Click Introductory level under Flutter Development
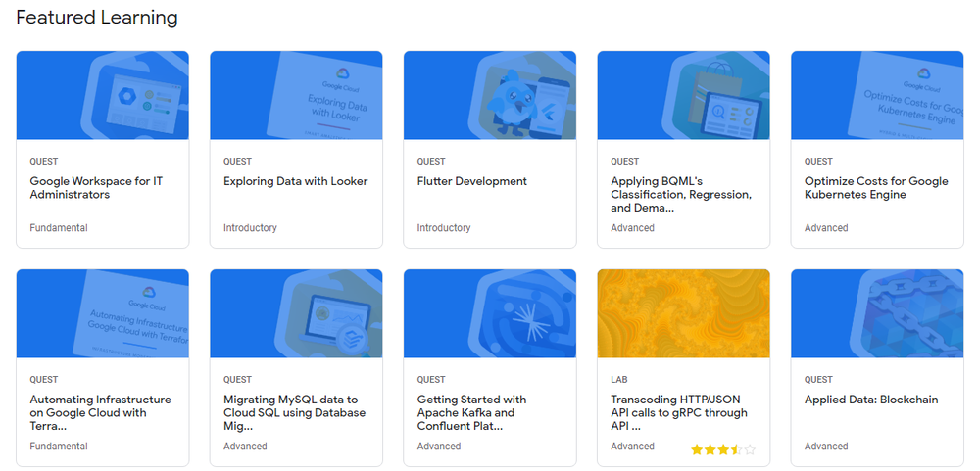Image resolution: width=980 pixels, height=471 pixels. [444, 228]
